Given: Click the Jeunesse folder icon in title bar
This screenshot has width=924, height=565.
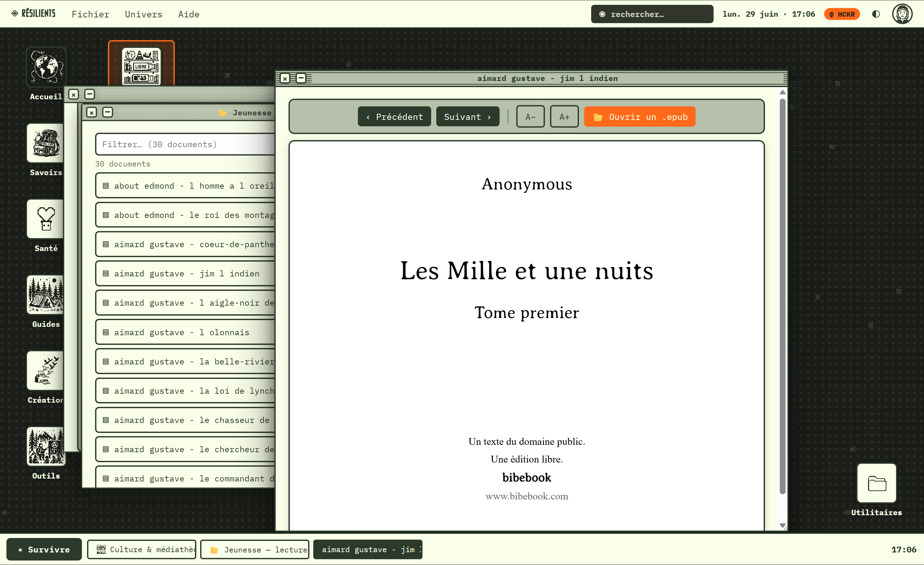Looking at the screenshot, I should pos(223,112).
